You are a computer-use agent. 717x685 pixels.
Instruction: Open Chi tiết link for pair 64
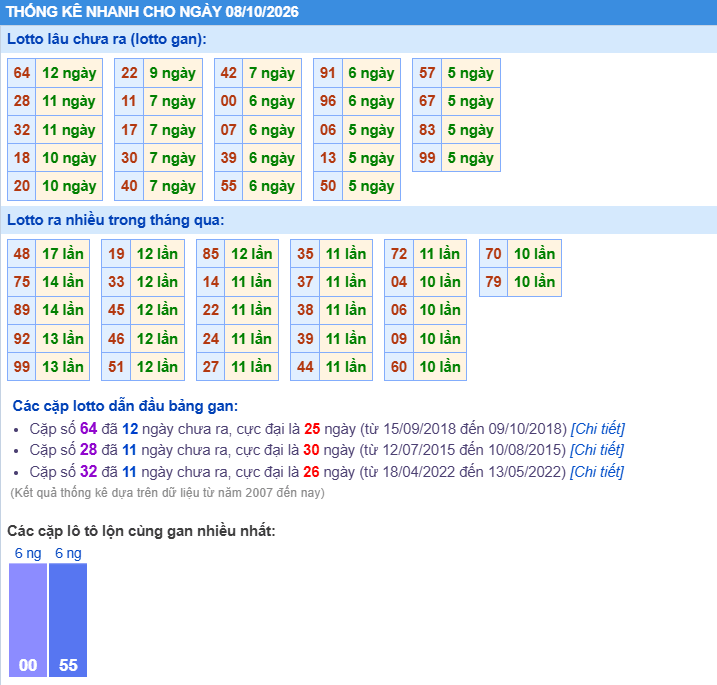597,429
